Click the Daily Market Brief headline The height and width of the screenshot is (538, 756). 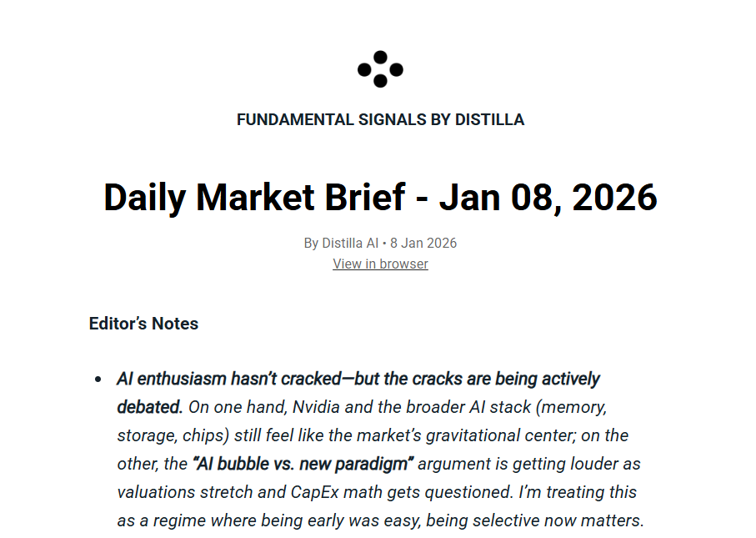[x=380, y=197]
